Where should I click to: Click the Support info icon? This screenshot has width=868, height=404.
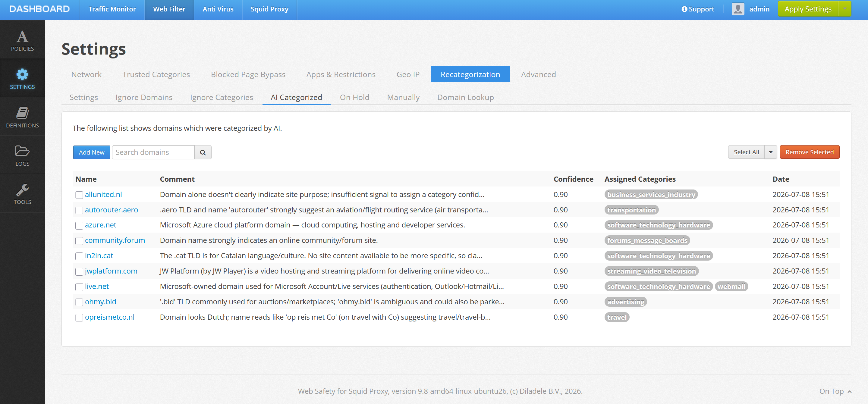(684, 9)
